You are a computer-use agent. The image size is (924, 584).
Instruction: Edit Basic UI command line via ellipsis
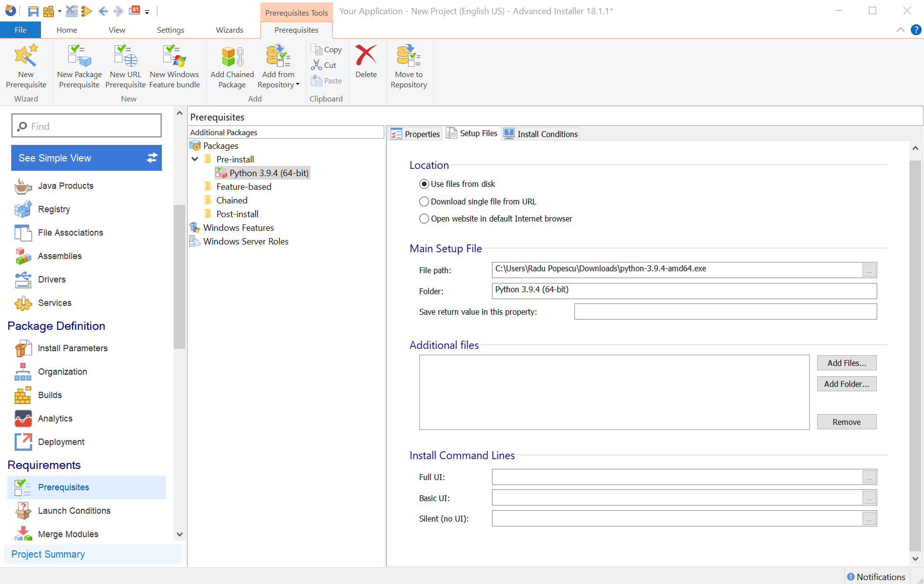click(x=869, y=498)
